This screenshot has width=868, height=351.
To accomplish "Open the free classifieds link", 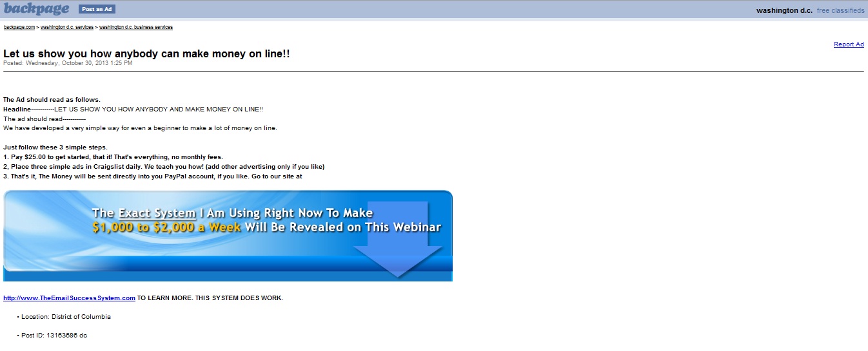I will pyautogui.click(x=840, y=11).
